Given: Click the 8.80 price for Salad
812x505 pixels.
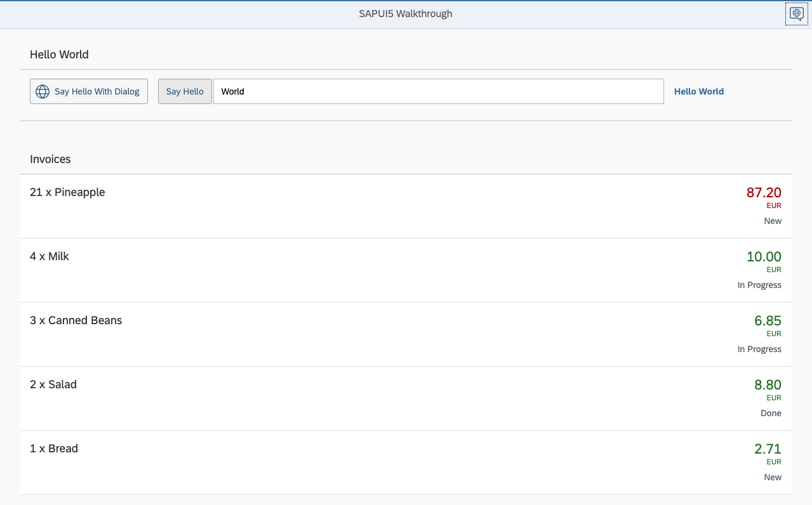Looking at the screenshot, I should (x=768, y=384).
